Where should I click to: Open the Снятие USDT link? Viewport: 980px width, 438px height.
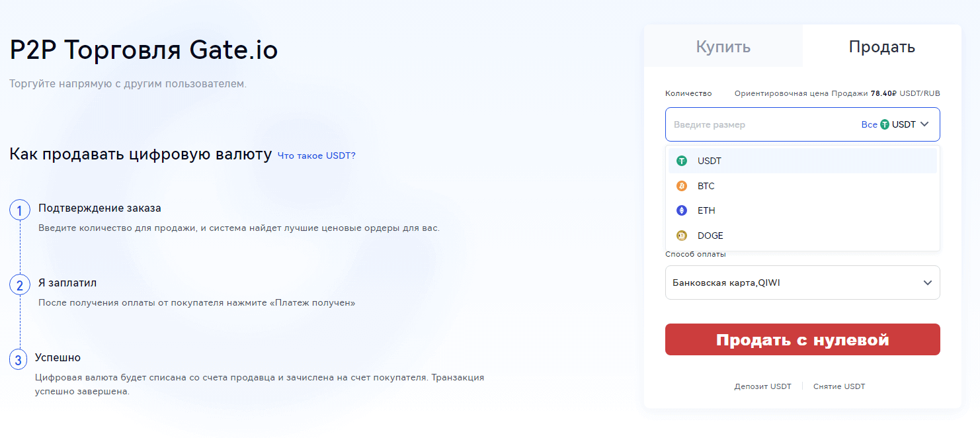coord(838,386)
